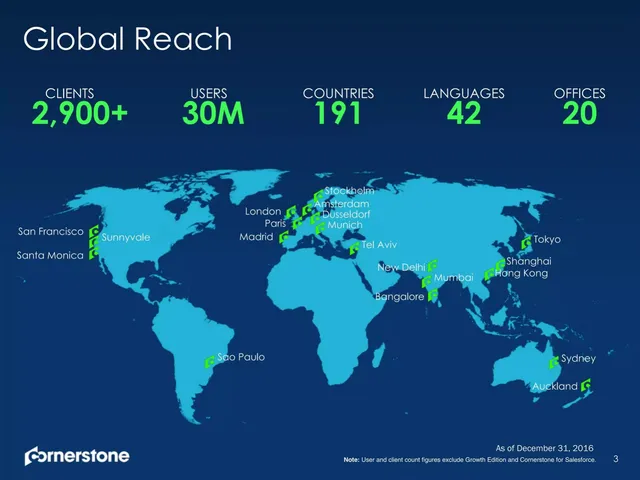Click the 'Auckland' city label
This screenshot has width=640, height=480.
click(555, 386)
